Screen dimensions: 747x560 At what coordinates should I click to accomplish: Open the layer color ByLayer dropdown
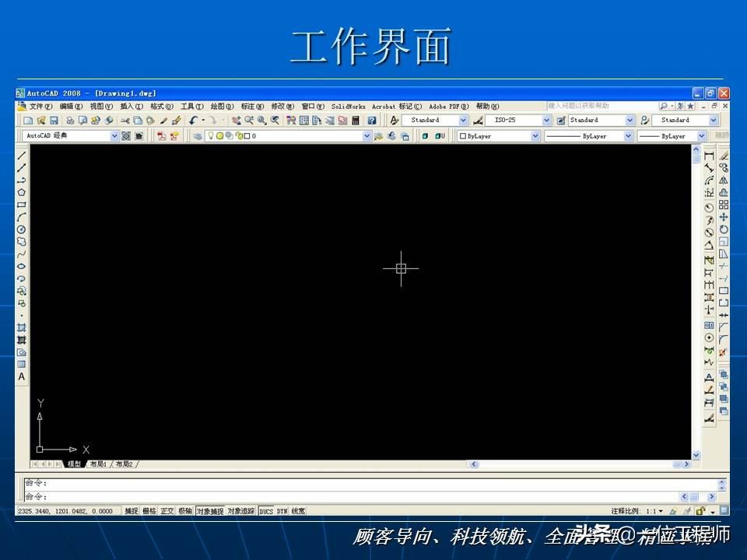point(535,136)
